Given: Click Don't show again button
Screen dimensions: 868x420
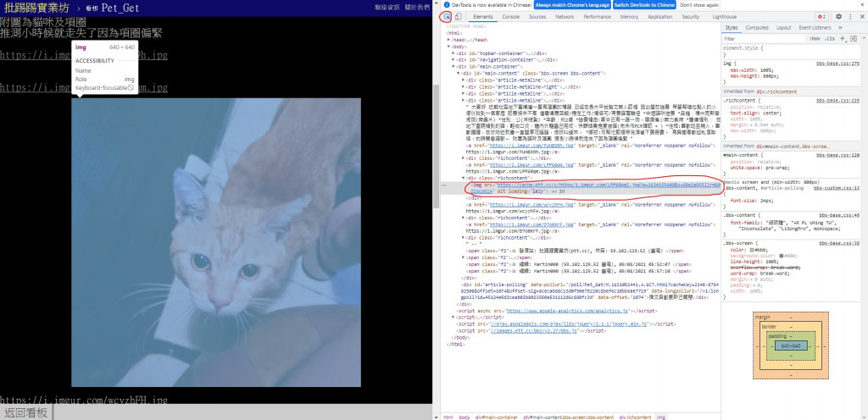Looking at the screenshot, I should (699, 4).
